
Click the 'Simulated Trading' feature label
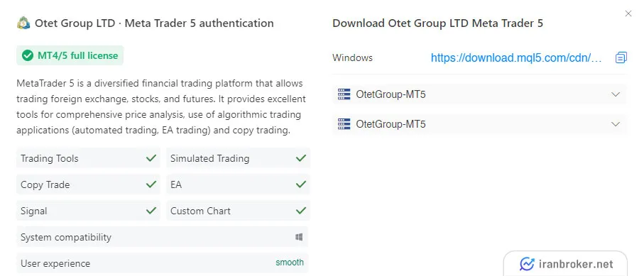pos(210,158)
